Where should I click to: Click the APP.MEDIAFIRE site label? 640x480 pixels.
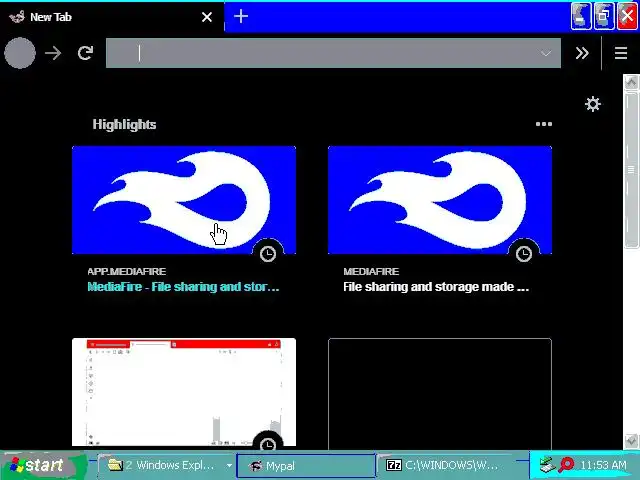(x=127, y=272)
